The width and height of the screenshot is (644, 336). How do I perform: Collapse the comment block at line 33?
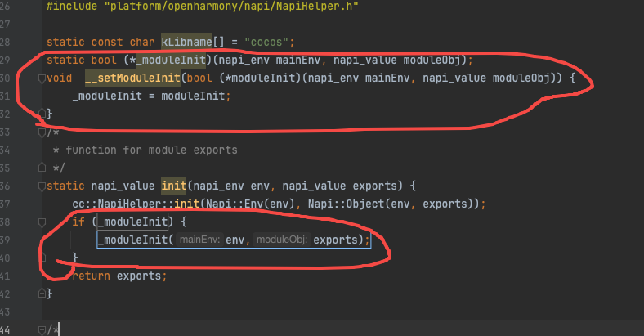pos(41,132)
